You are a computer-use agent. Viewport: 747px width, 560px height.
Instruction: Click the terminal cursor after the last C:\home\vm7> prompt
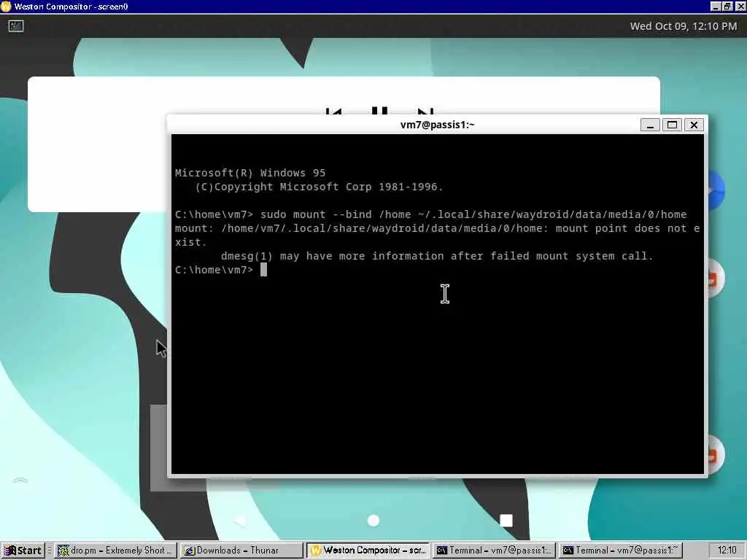(263, 270)
